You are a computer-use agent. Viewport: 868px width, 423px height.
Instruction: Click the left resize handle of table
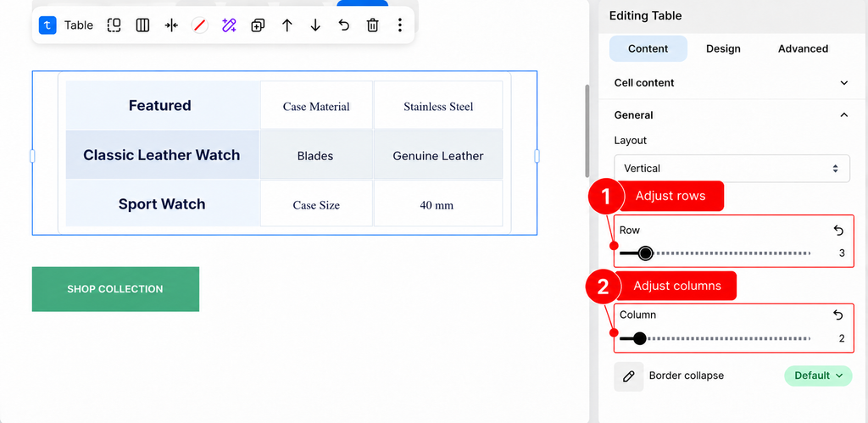click(x=32, y=156)
